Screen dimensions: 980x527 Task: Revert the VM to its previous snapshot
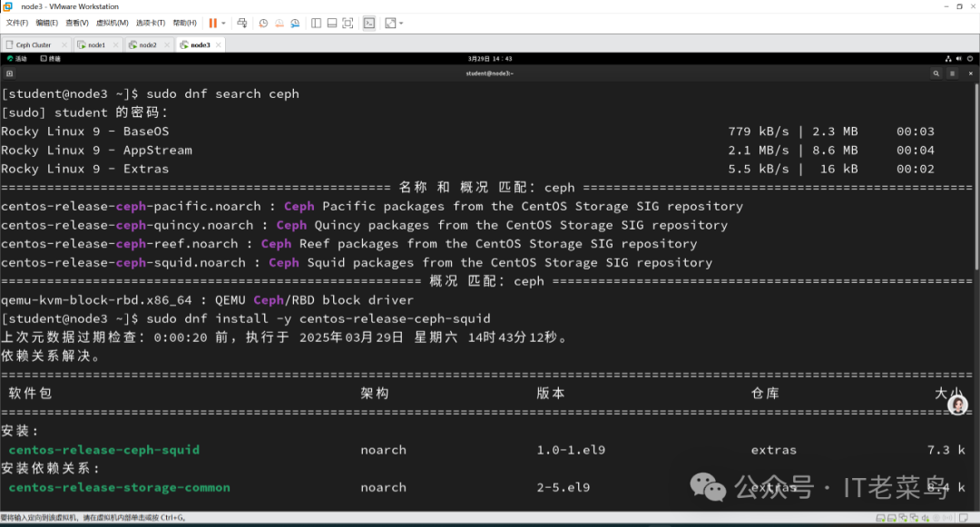279,23
